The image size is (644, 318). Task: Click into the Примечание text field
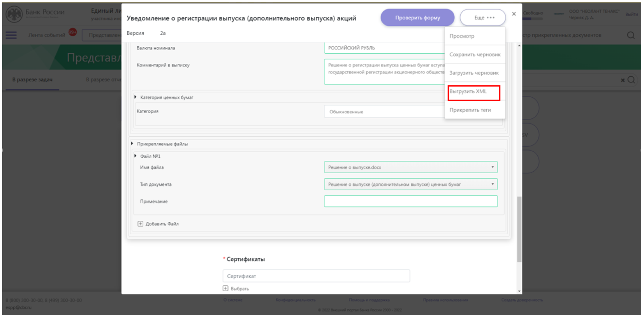(410, 201)
